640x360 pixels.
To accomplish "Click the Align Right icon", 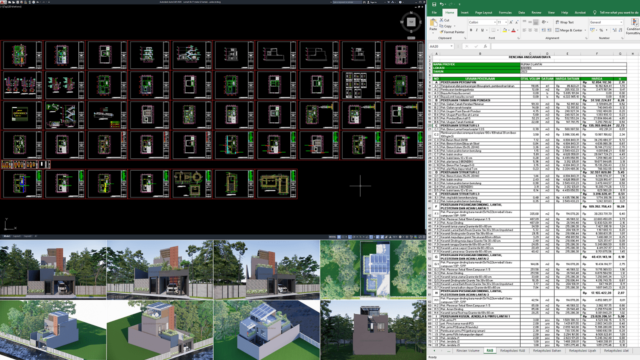I will pos(536,30).
